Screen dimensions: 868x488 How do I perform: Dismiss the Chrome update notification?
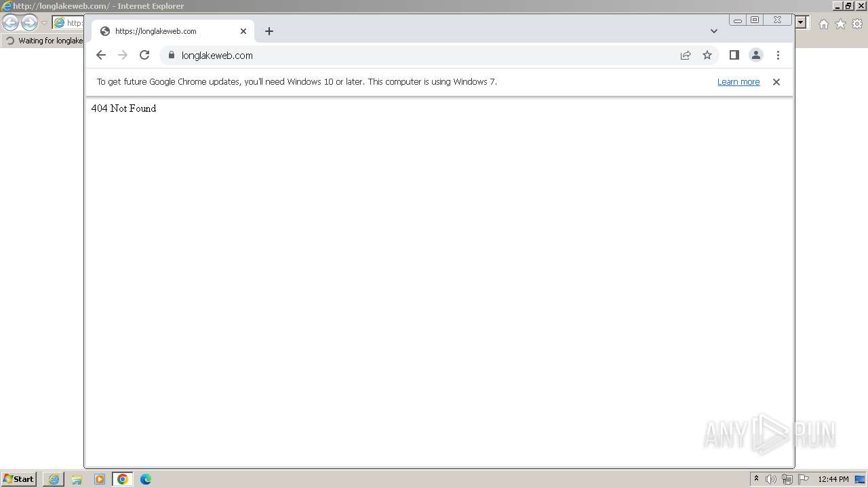coord(776,82)
